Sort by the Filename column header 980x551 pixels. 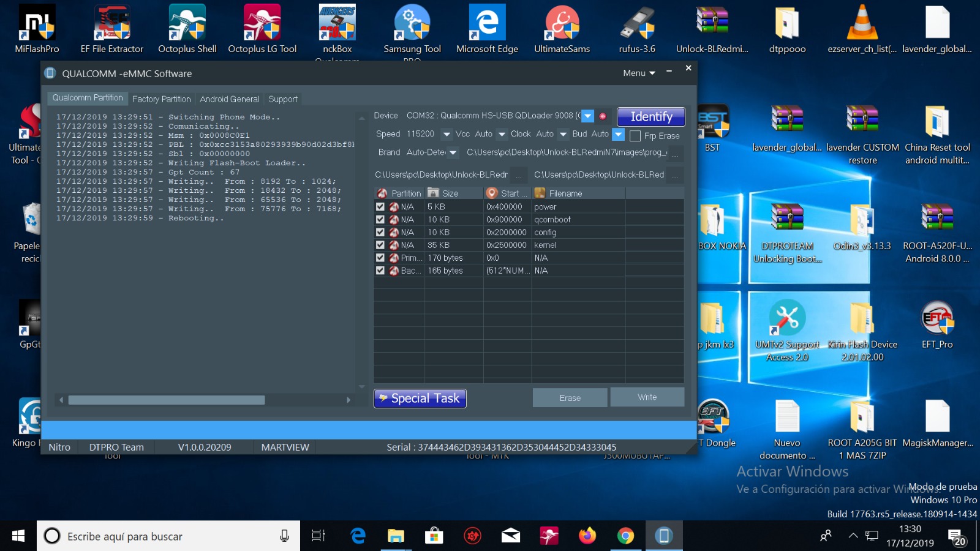tap(579, 193)
